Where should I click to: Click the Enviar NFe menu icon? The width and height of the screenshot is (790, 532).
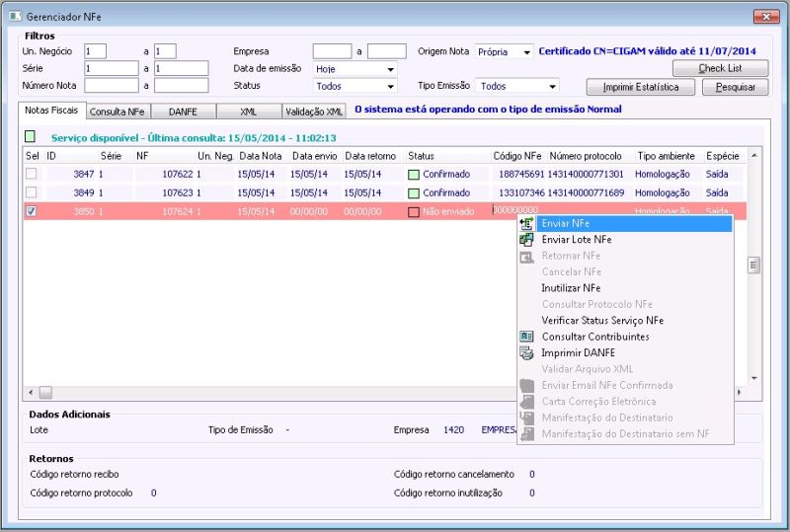526,223
